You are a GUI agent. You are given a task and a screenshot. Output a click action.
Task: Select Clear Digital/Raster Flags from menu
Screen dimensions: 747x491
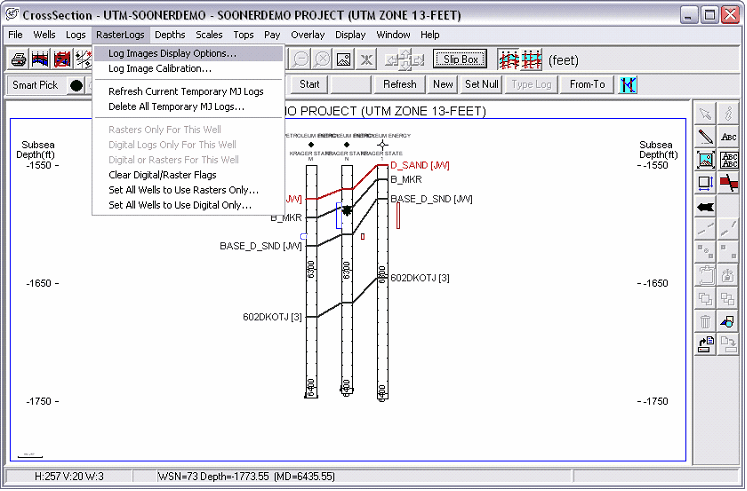[x=162, y=175]
